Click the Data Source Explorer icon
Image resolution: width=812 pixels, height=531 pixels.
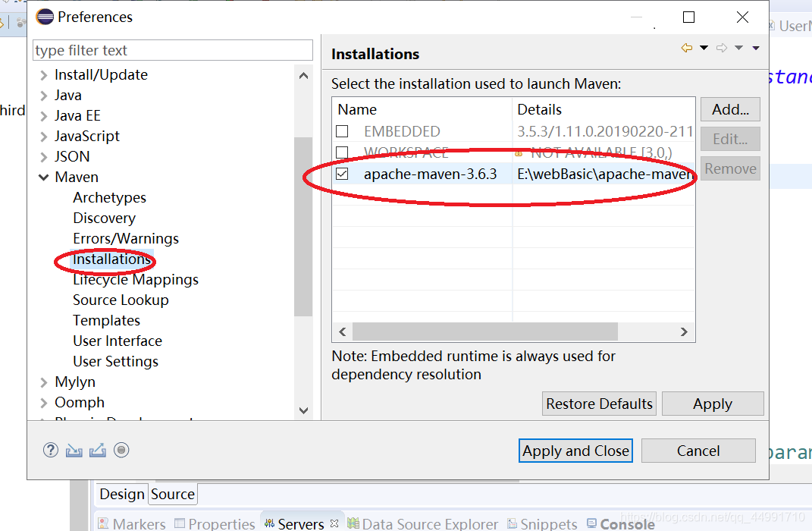353,523
